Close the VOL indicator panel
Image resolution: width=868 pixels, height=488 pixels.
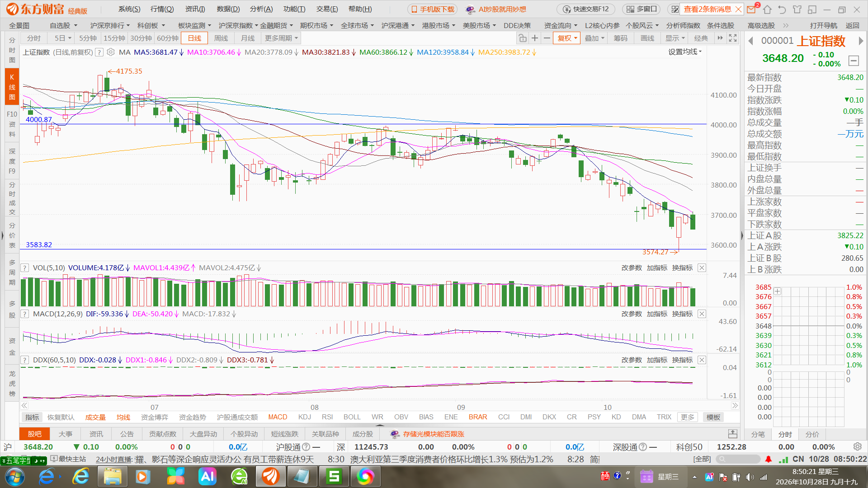point(702,268)
